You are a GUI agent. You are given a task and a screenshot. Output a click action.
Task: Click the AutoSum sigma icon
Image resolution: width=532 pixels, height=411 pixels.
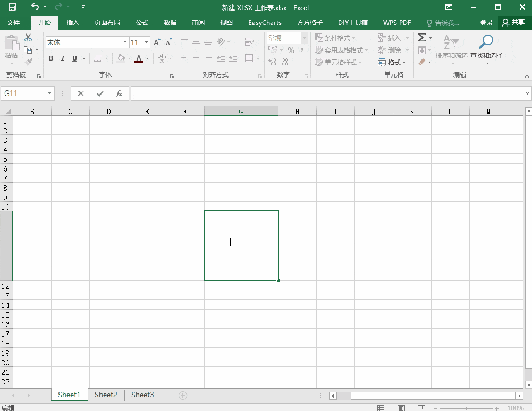[422, 37]
